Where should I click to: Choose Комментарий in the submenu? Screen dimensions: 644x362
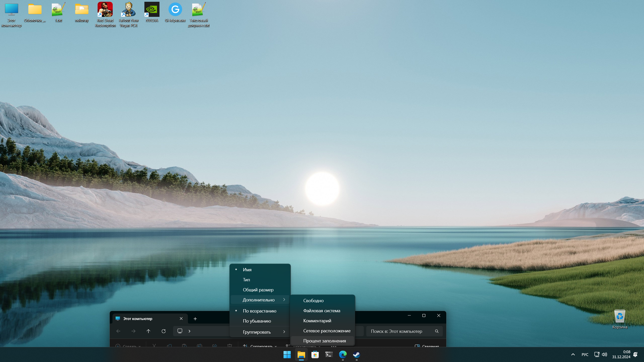323,321
